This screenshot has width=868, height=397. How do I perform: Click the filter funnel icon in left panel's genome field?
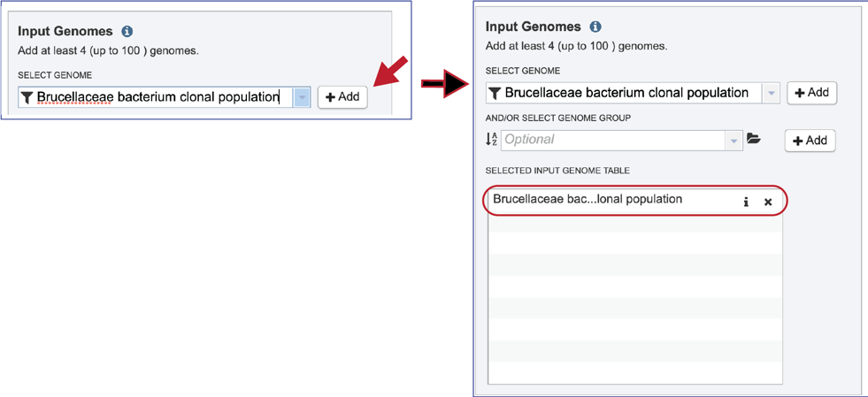(27, 98)
